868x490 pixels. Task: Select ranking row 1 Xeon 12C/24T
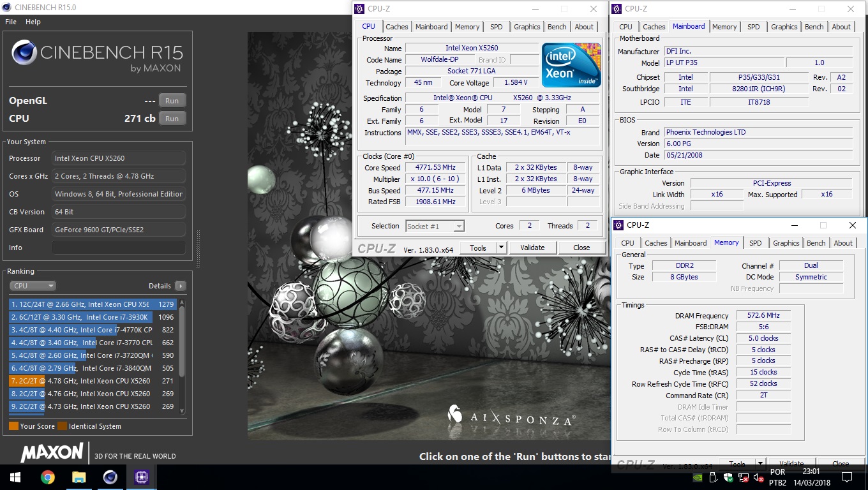click(93, 304)
